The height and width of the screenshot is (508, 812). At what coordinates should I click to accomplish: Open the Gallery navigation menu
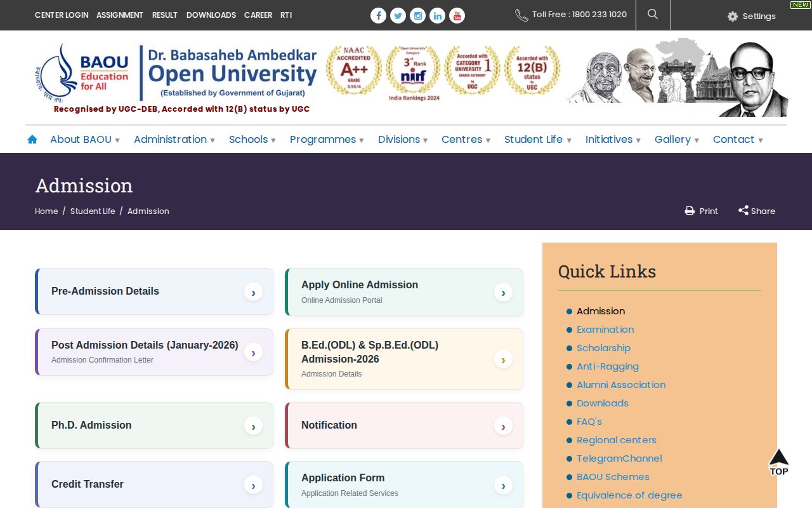click(x=677, y=139)
